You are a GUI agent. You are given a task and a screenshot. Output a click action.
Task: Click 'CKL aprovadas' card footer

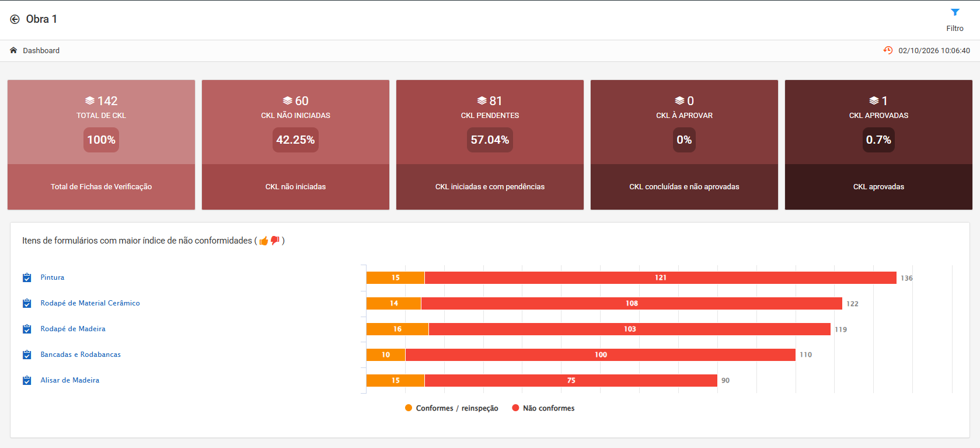878,187
